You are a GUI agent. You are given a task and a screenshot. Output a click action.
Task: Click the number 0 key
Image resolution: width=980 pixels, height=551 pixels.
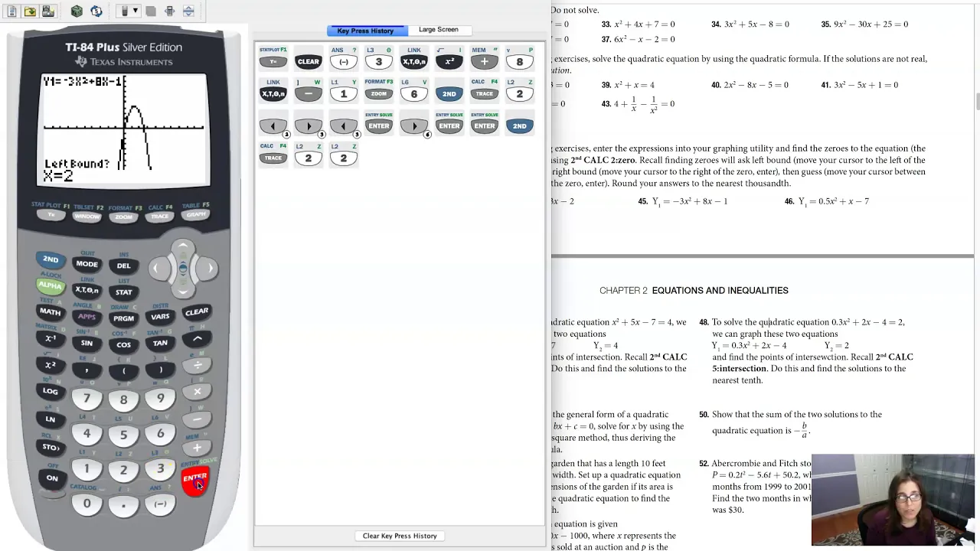87,504
